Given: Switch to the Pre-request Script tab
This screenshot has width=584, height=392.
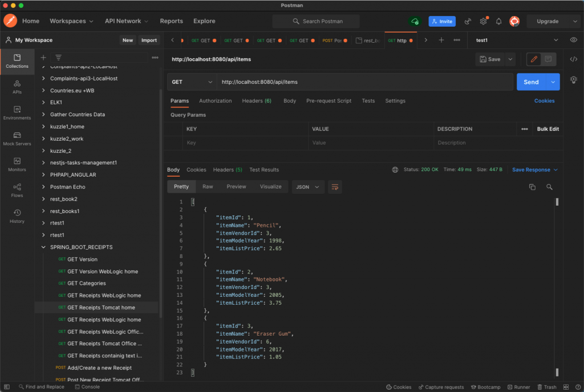Looking at the screenshot, I should [x=328, y=101].
